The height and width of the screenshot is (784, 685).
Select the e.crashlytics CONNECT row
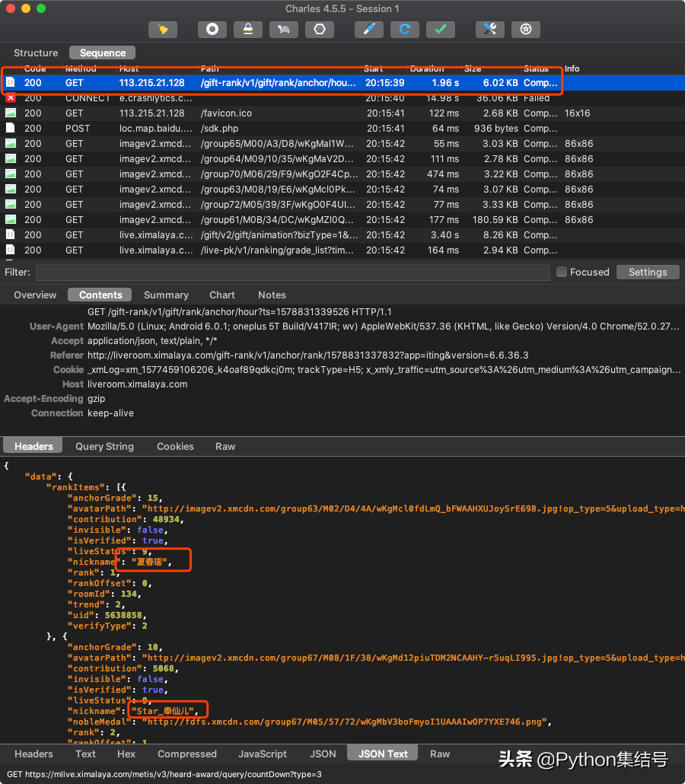pyautogui.click(x=342, y=98)
